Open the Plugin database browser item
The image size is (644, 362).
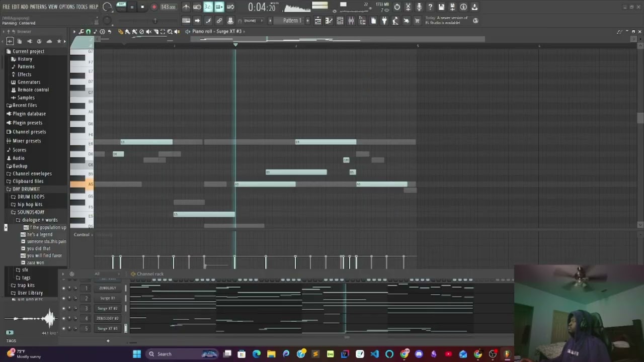pyautogui.click(x=29, y=114)
